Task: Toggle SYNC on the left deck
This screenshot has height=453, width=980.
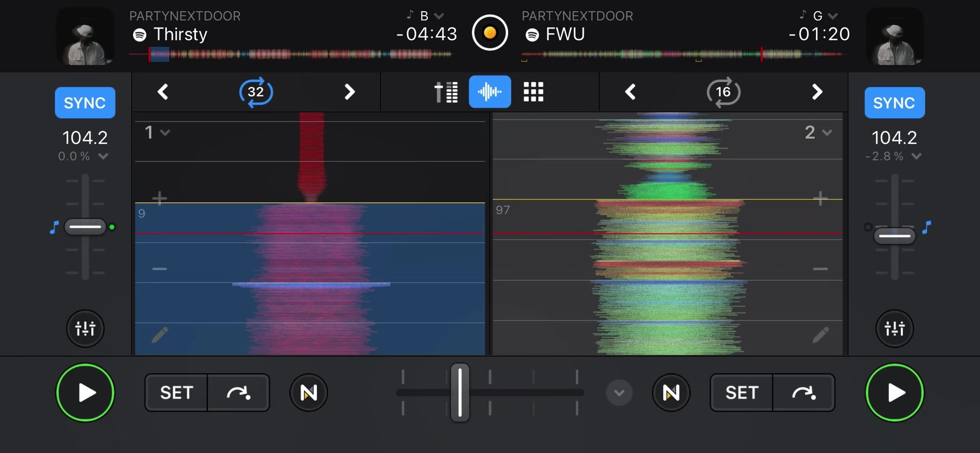Action: click(85, 103)
